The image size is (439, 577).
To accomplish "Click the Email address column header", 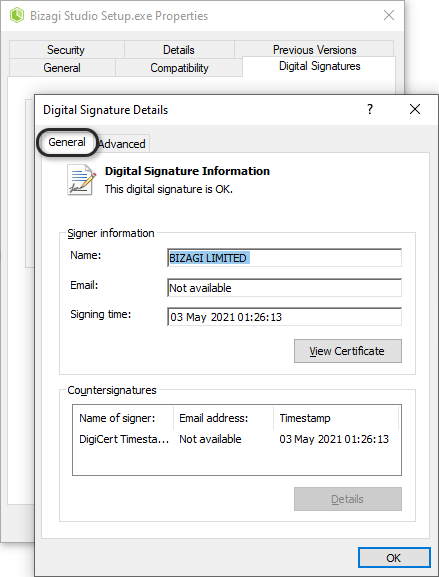I will click(223, 418).
